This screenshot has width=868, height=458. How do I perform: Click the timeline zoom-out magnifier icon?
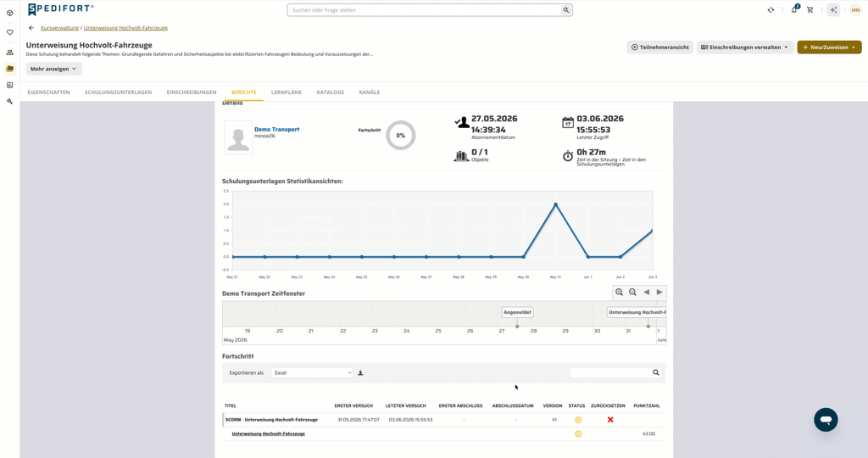632,293
